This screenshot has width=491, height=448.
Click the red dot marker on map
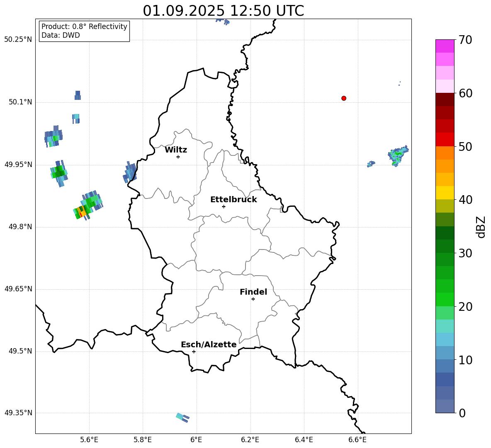pyautogui.click(x=344, y=98)
